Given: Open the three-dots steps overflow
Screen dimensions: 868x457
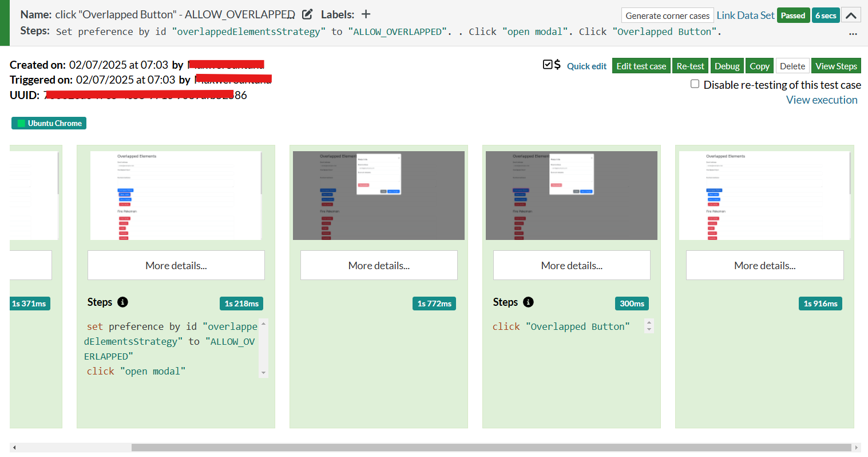Looking at the screenshot, I should (853, 33).
